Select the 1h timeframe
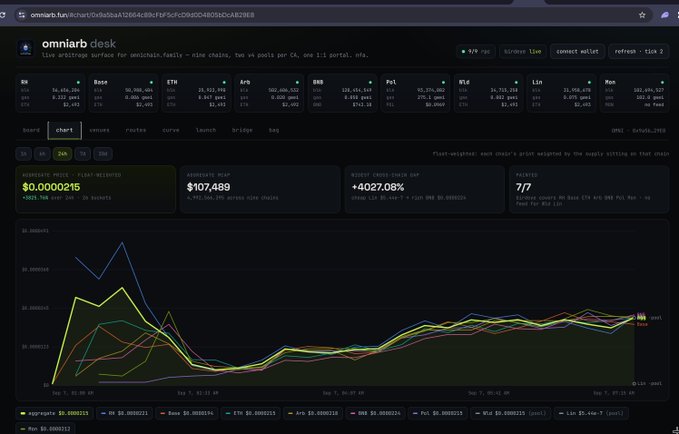This screenshot has height=434, width=679. pyautogui.click(x=24, y=154)
